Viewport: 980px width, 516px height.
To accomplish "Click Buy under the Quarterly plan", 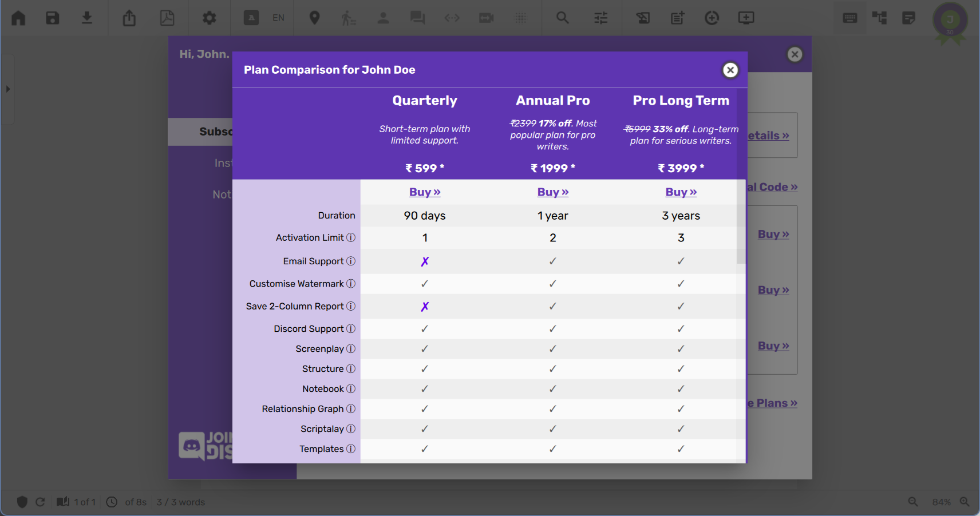I will tap(425, 192).
